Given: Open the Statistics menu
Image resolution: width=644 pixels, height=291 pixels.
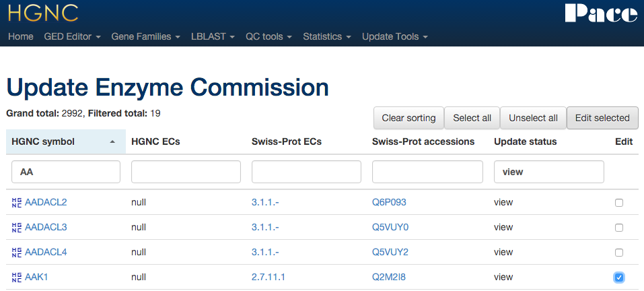Looking at the screenshot, I should click(326, 36).
